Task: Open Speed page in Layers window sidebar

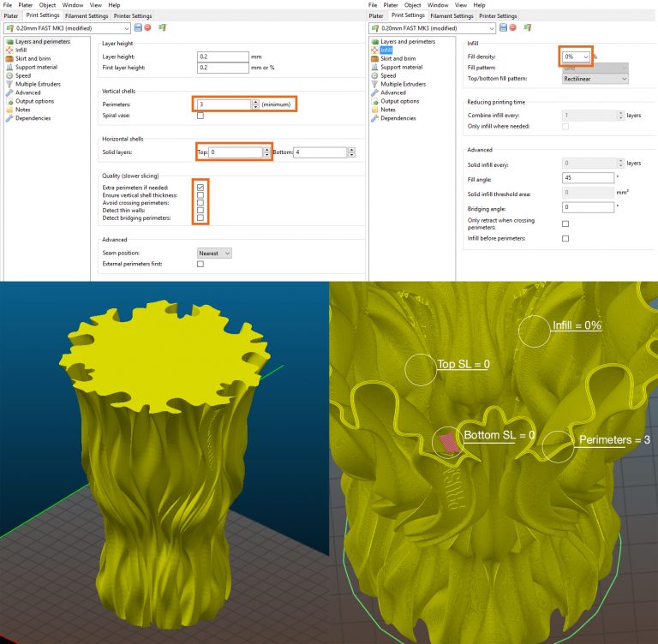Action: 23,75
